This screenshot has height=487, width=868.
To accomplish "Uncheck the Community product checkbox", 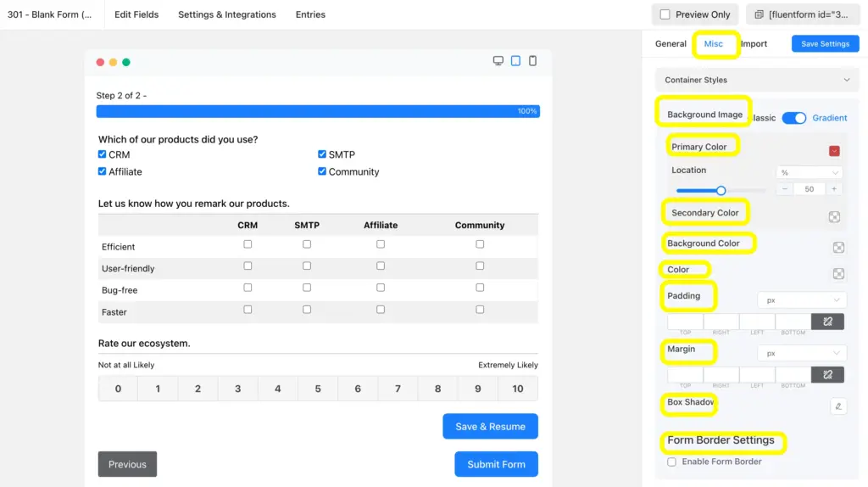I will (321, 171).
